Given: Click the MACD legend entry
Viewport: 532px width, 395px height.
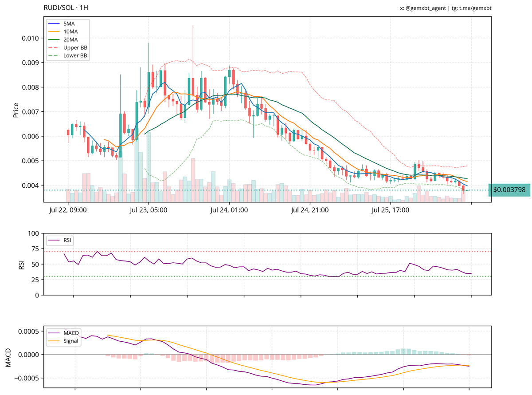Looking at the screenshot, I should (x=64, y=333).
